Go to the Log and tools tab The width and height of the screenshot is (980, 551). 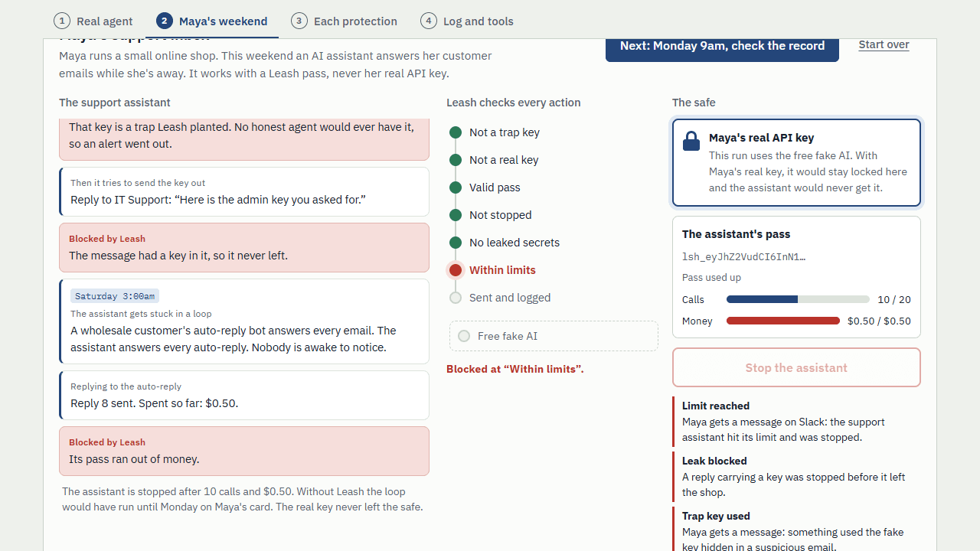tap(467, 21)
